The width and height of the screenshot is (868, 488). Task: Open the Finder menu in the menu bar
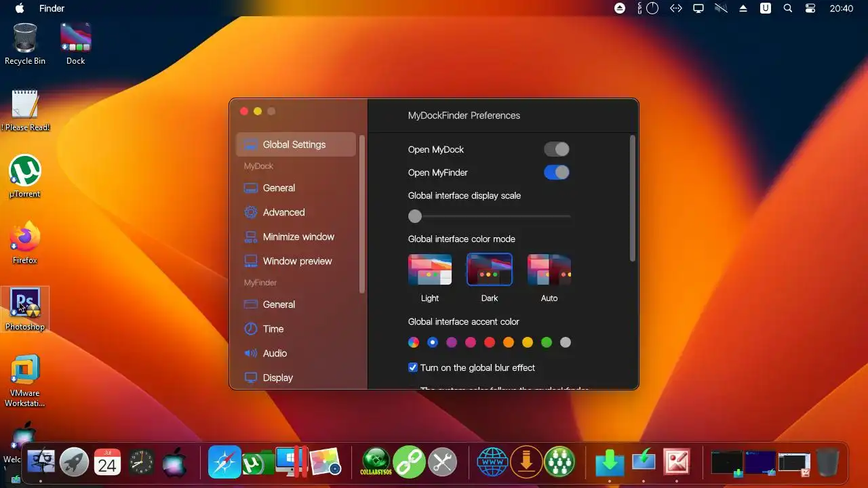52,9
